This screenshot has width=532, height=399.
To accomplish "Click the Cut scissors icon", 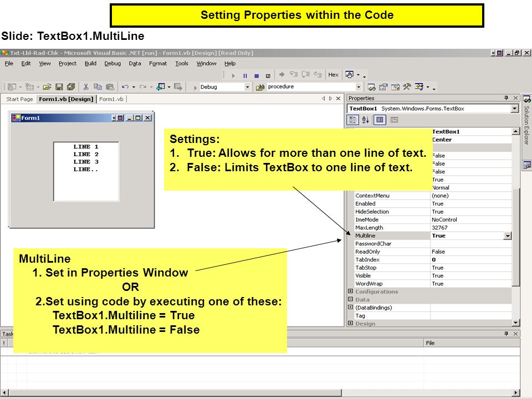I will [86, 87].
